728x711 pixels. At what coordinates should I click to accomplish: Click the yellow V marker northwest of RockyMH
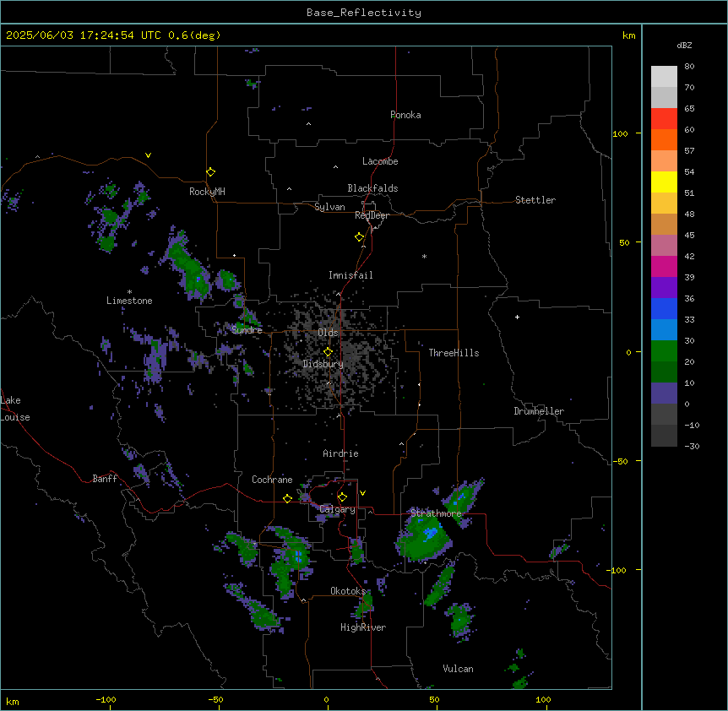[x=148, y=155]
